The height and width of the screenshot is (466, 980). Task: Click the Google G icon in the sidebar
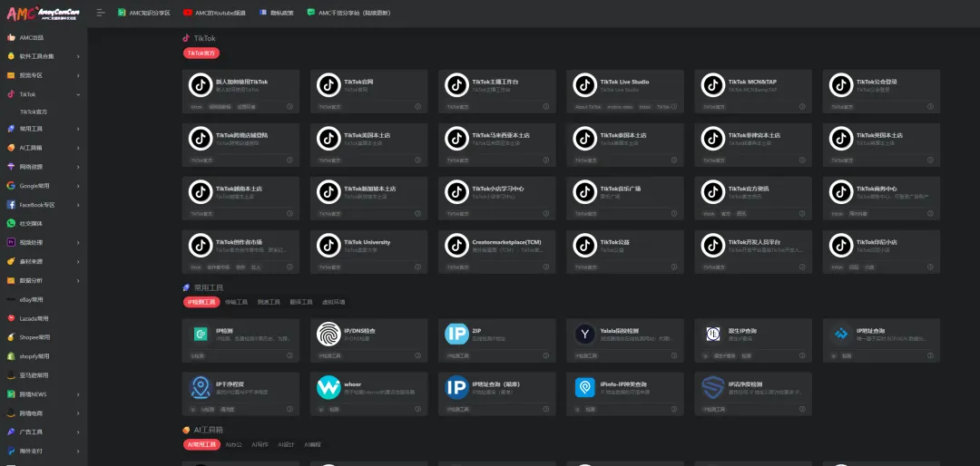pos(11,186)
